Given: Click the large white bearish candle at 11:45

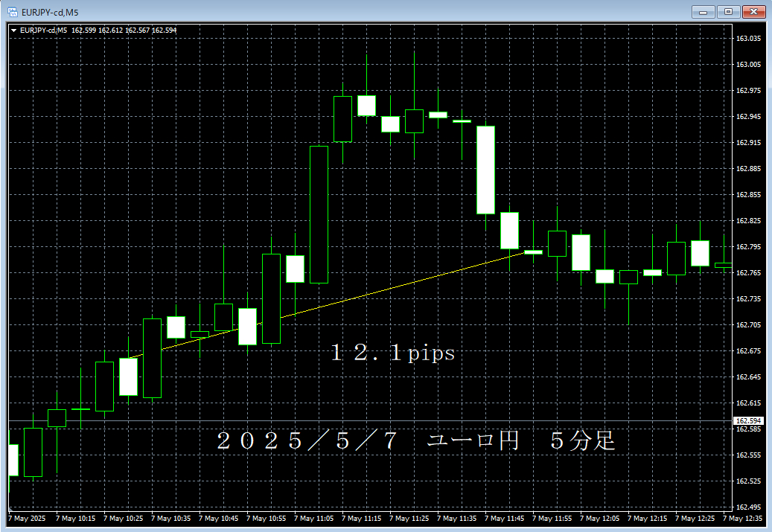Looking at the screenshot, I should click(x=486, y=170).
